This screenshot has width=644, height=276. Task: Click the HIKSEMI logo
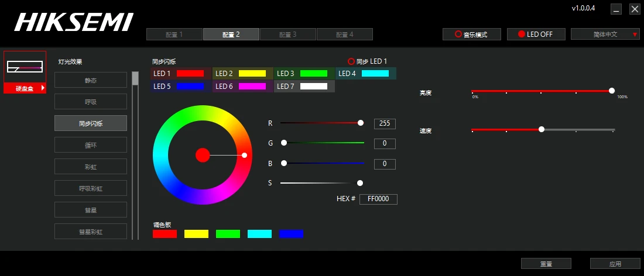pos(74,22)
